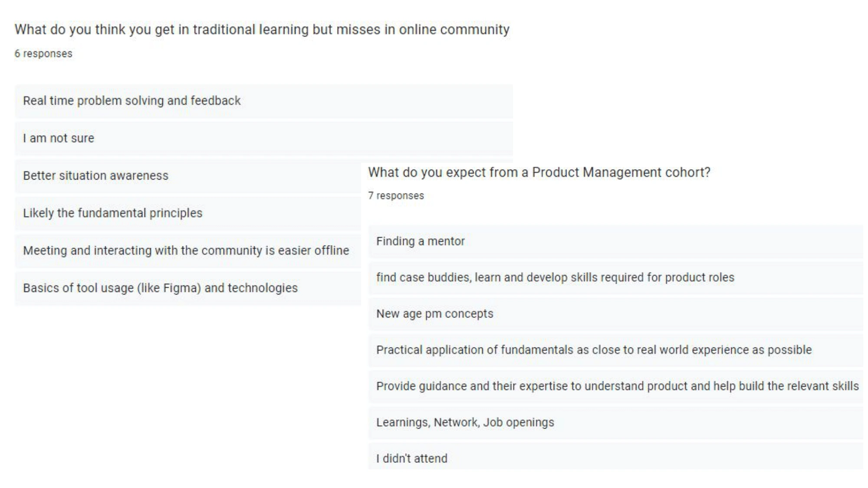Click 'Learnings, Network, Job openings' response
Image resolution: width=868 pixels, height=488 pixels.
[x=616, y=422]
